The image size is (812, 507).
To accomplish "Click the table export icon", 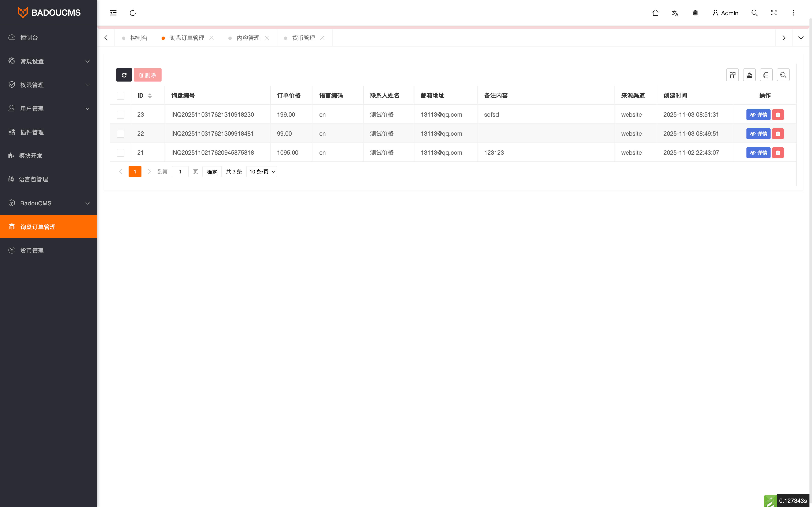I will tap(749, 75).
